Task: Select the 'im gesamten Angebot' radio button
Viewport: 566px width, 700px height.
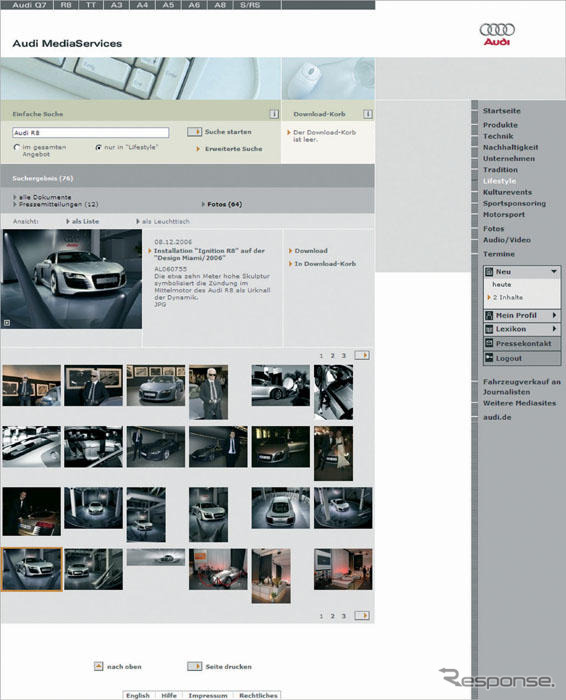Action: [17, 147]
